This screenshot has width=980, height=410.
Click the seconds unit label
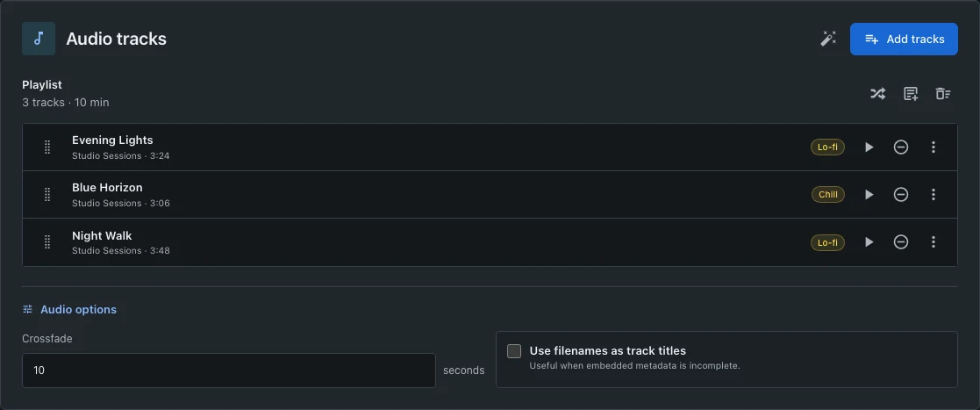(464, 370)
